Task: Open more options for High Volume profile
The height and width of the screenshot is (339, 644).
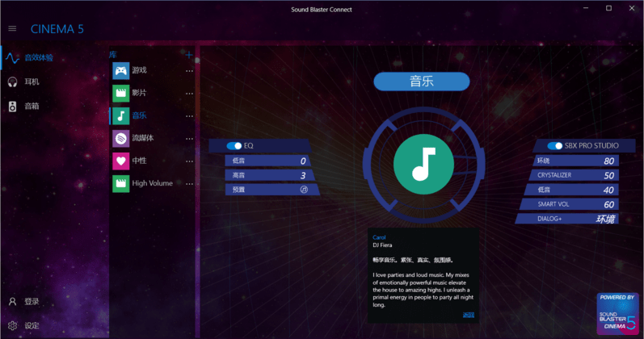Action: (x=189, y=184)
